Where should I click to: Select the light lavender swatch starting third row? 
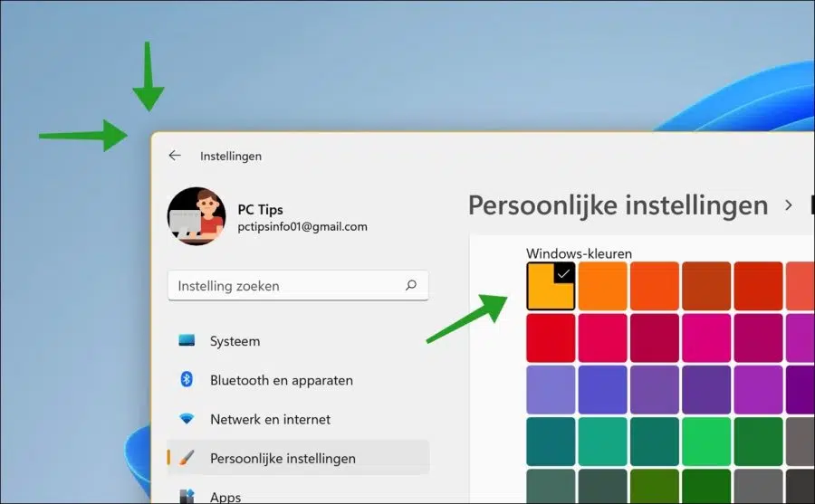pos(551,390)
